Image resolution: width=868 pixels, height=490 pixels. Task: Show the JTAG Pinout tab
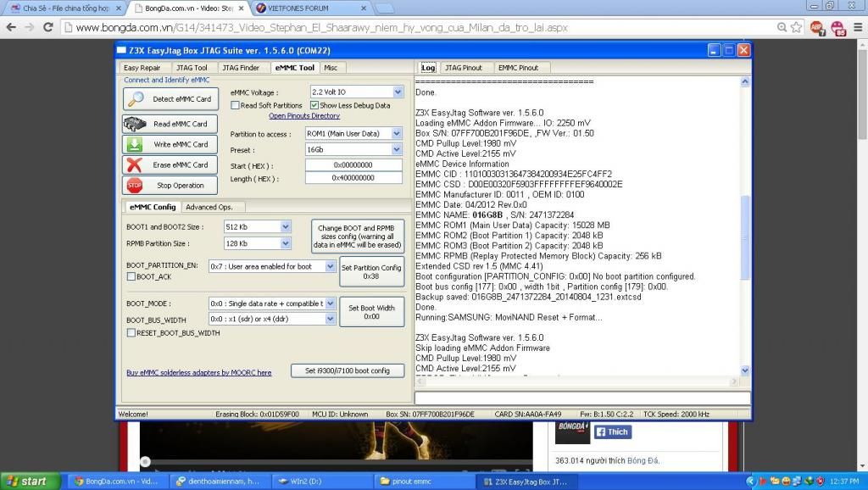click(464, 68)
